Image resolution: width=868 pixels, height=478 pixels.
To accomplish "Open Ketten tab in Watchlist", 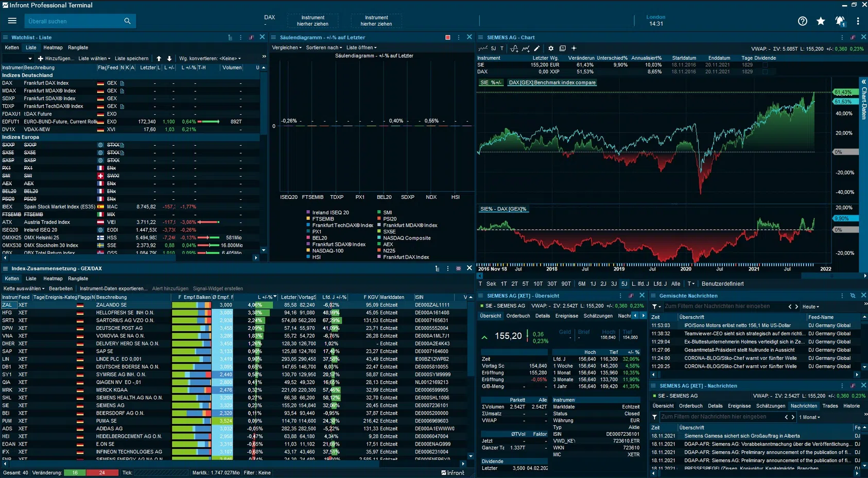I will pyautogui.click(x=12, y=47).
